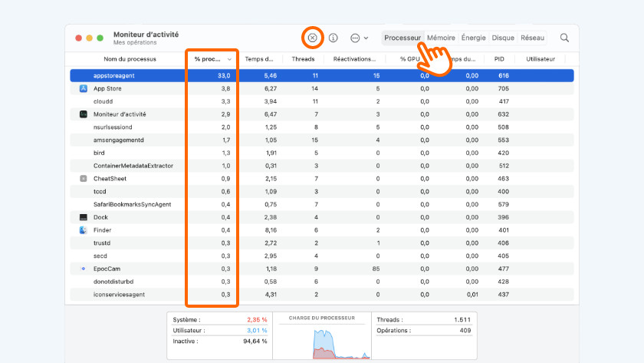Click the EpocCam process icon
This screenshot has height=363, width=644.
pyautogui.click(x=84, y=269)
